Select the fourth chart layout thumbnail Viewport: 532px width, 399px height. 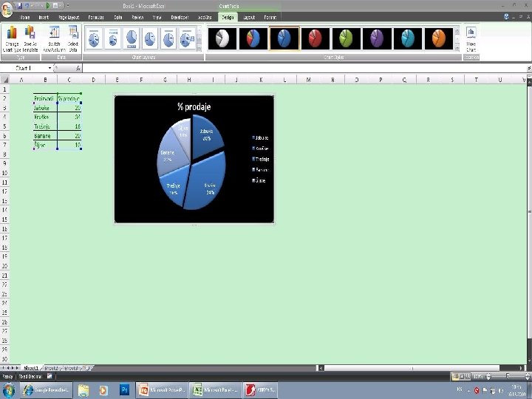(149, 38)
